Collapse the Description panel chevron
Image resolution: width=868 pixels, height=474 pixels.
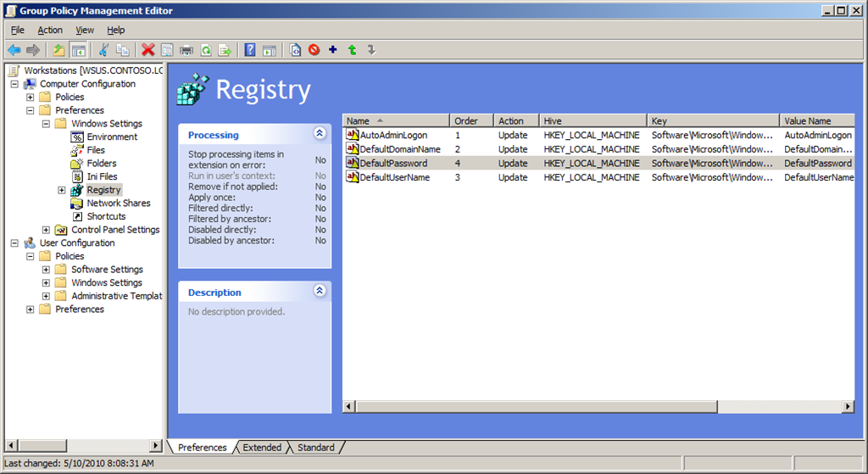320,291
